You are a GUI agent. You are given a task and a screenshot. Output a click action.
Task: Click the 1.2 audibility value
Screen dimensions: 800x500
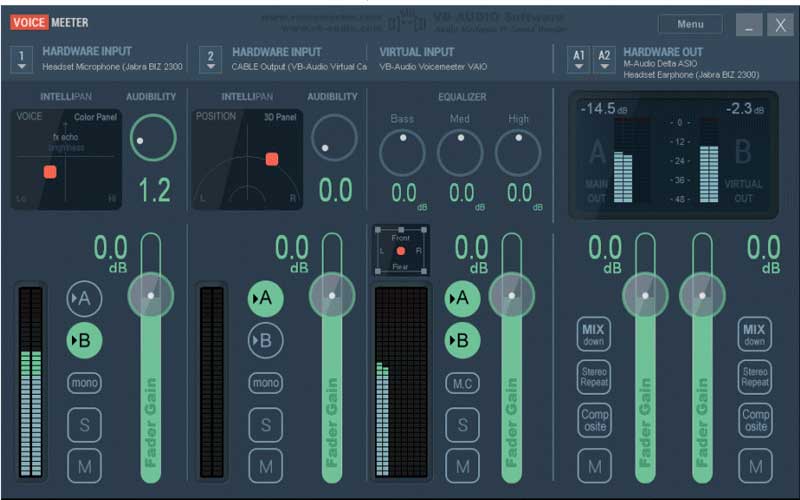point(155,190)
